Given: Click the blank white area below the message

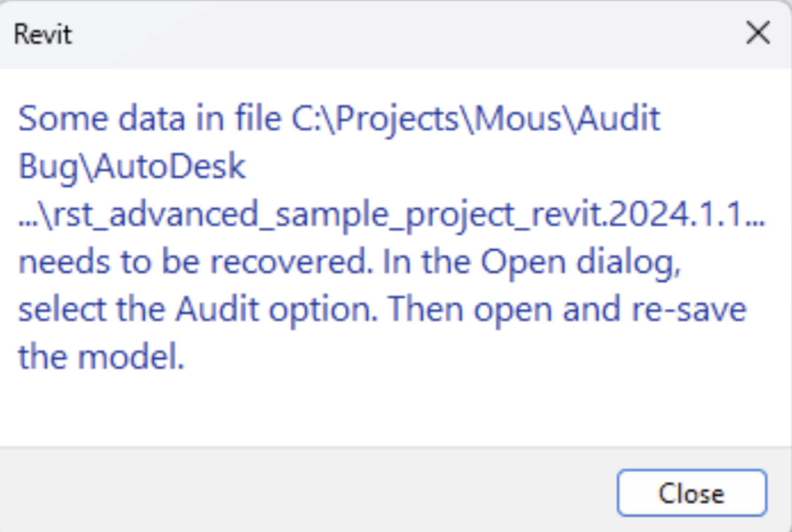Looking at the screenshot, I should pyautogui.click(x=365, y=408).
